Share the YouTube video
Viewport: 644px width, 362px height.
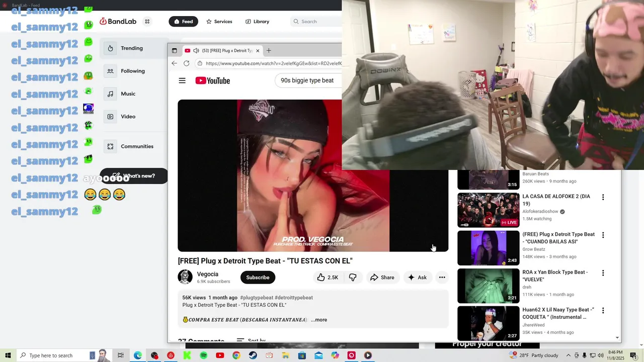click(382, 278)
